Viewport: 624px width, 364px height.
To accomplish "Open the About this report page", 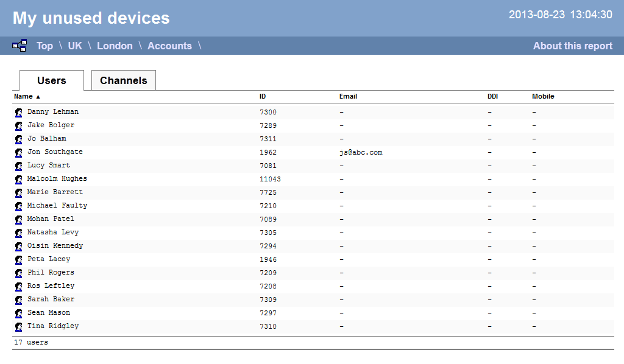I will tap(572, 46).
